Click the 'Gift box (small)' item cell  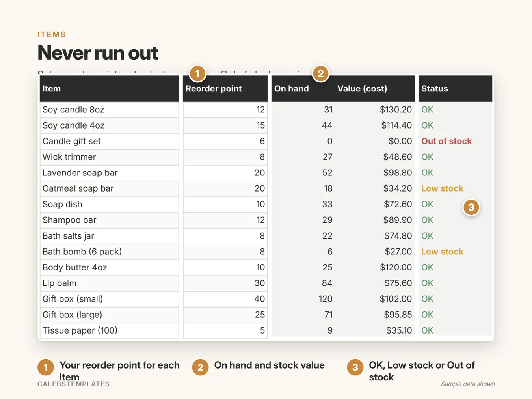click(x=110, y=299)
